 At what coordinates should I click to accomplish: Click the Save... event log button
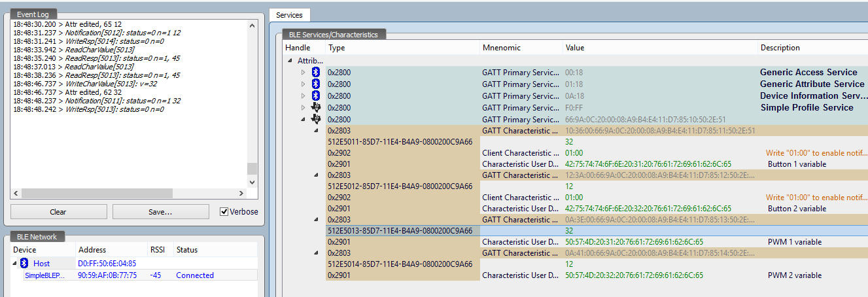coord(160,211)
